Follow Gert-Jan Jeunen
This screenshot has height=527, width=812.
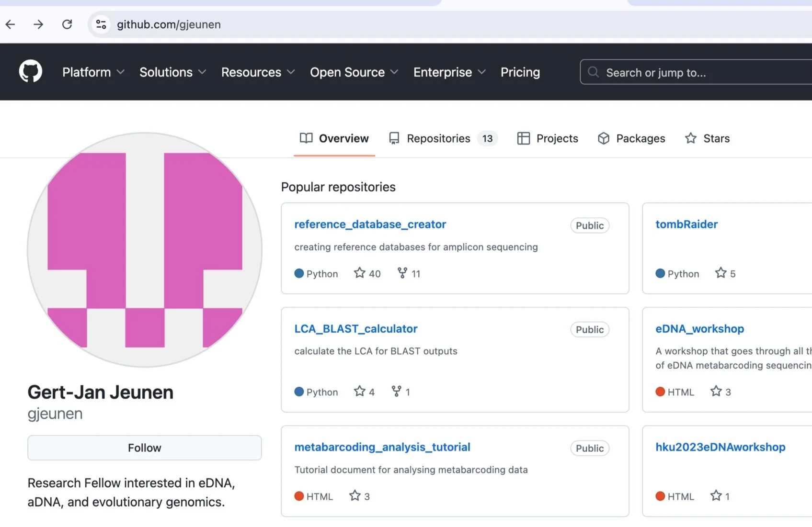pyautogui.click(x=145, y=448)
